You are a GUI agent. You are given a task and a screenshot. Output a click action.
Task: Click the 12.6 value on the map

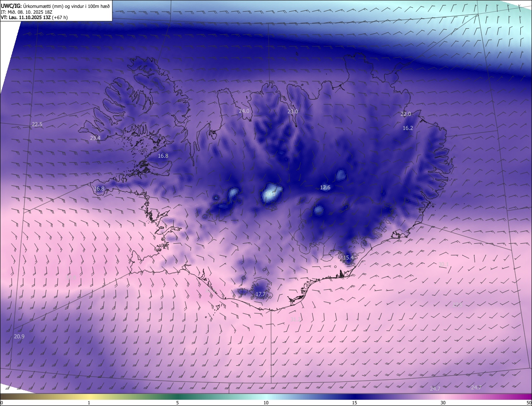tap(325, 188)
